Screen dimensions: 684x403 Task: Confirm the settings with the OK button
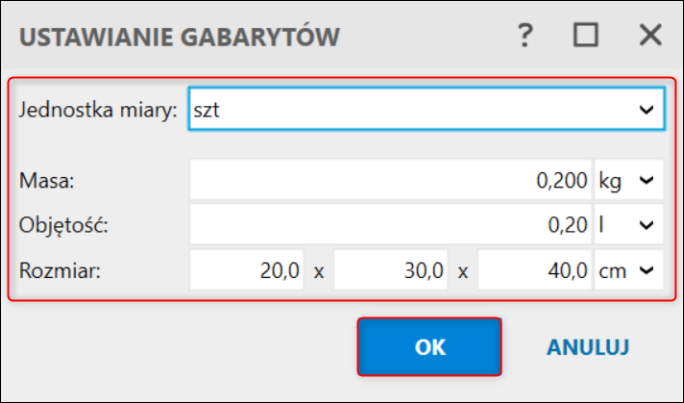pyautogui.click(x=430, y=347)
